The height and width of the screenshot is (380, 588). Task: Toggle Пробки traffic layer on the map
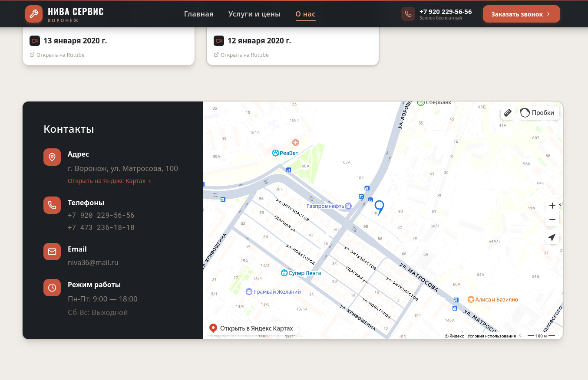(x=538, y=113)
